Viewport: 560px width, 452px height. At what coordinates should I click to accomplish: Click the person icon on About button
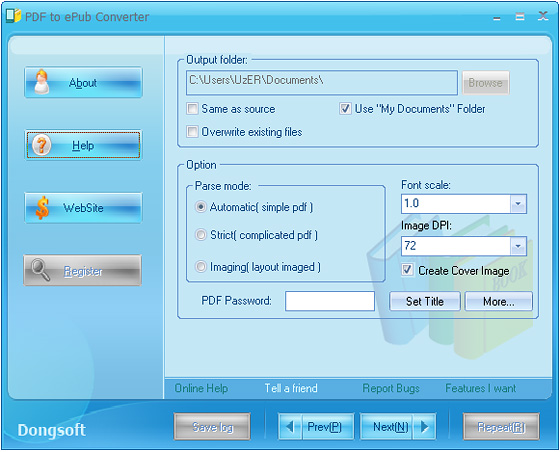coord(41,82)
